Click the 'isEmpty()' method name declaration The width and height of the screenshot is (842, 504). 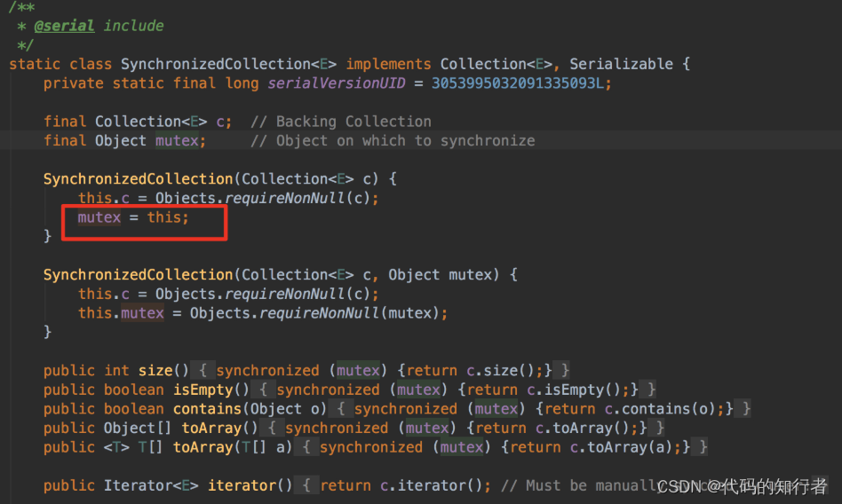click(x=211, y=390)
